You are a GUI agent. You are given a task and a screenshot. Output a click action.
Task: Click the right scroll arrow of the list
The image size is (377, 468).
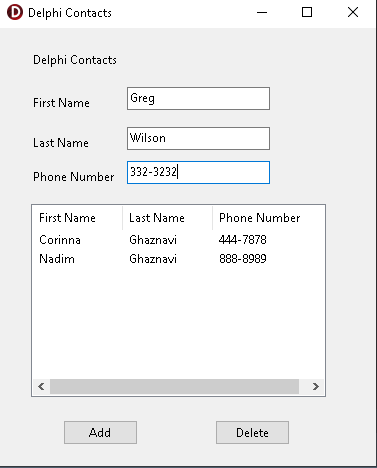[315, 386]
